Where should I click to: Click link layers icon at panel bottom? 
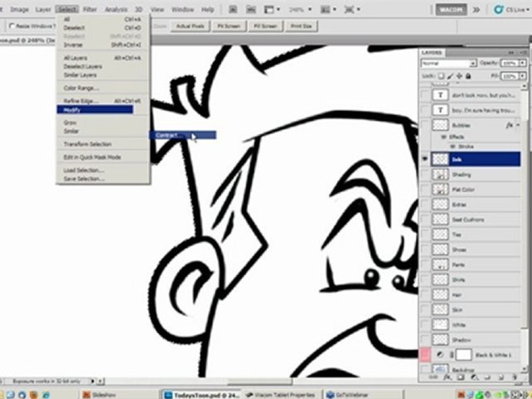[433, 377]
